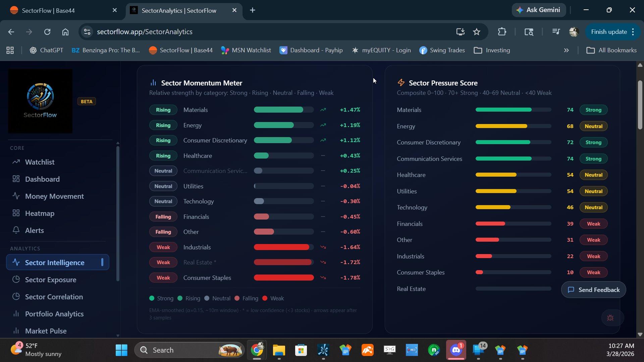644x362 pixels.
Task: Expand hidden bookmarks chevron
Action: 567,50
